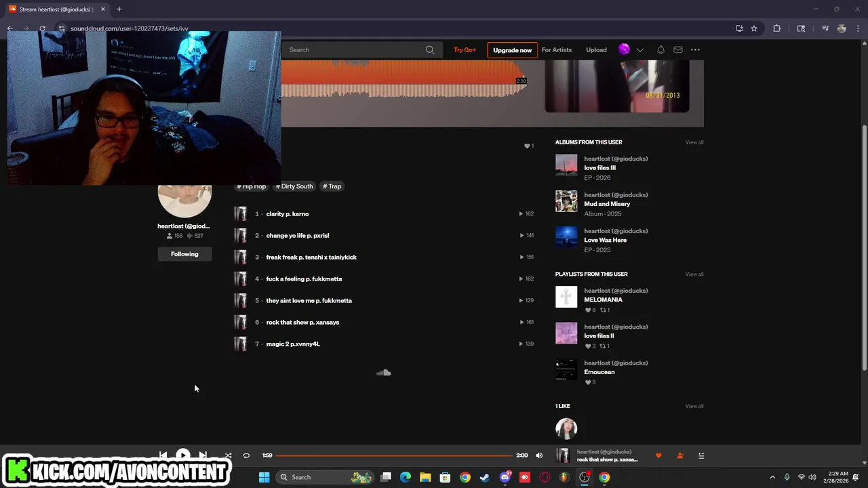View all playlists from this user
Viewport: 868px width, 488px height.
(694, 274)
